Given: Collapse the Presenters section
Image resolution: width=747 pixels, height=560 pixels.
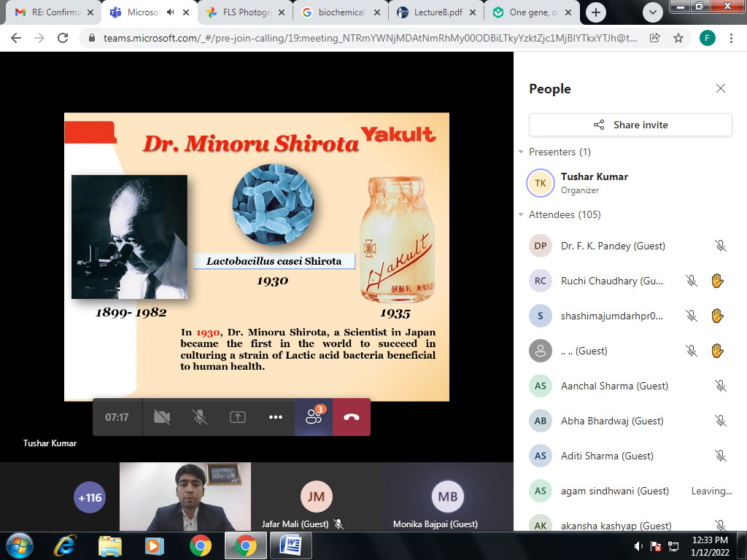Looking at the screenshot, I should click(x=521, y=152).
